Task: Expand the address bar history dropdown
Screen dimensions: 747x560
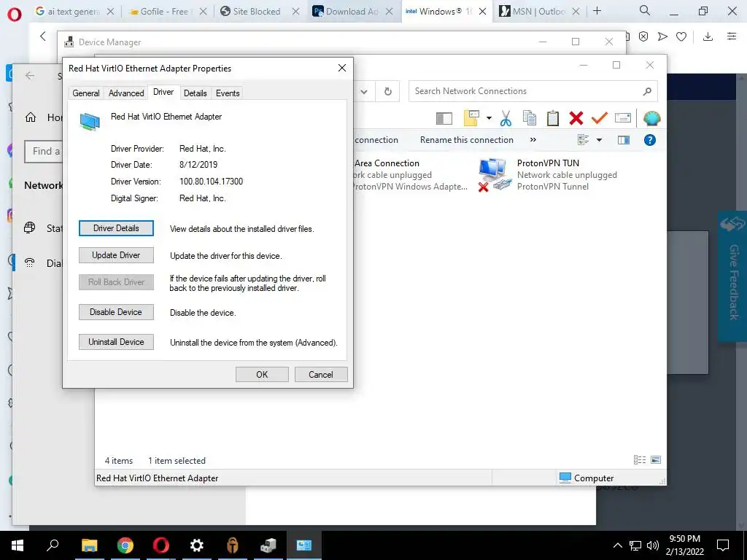Action: [364, 91]
